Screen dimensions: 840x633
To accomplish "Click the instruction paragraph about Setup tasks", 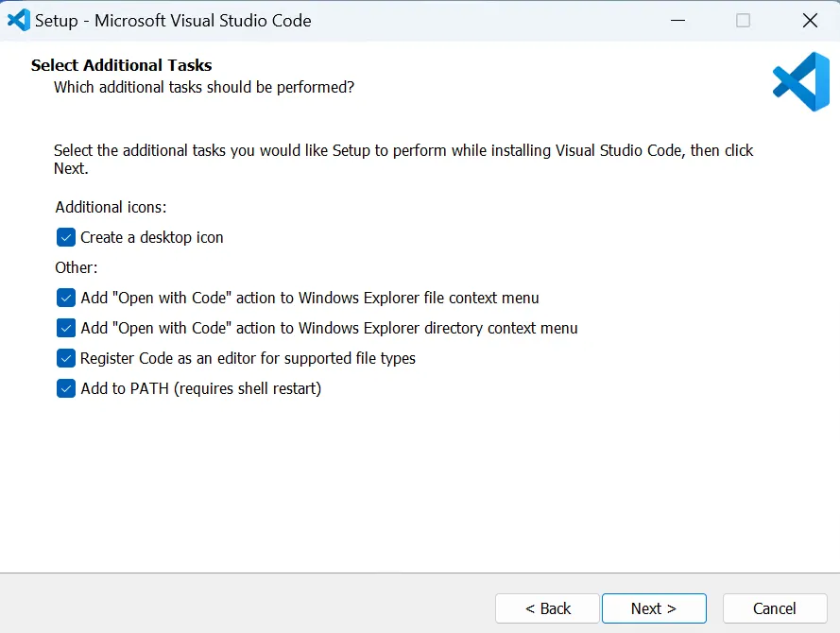I will (x=403, y=159).
